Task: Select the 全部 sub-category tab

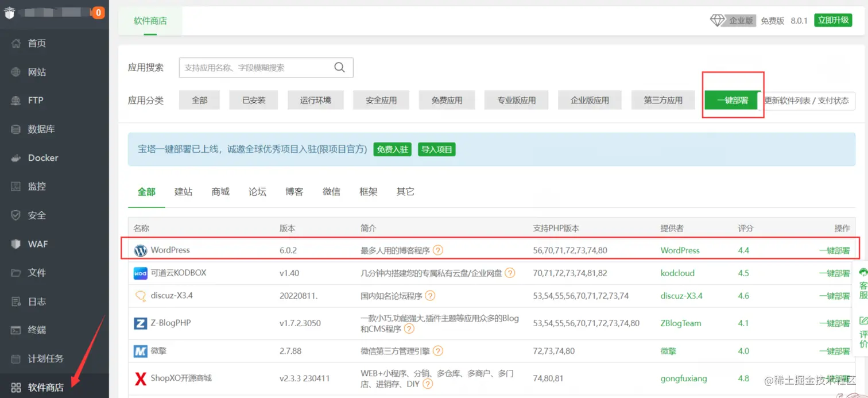Action: click(146, 192)
